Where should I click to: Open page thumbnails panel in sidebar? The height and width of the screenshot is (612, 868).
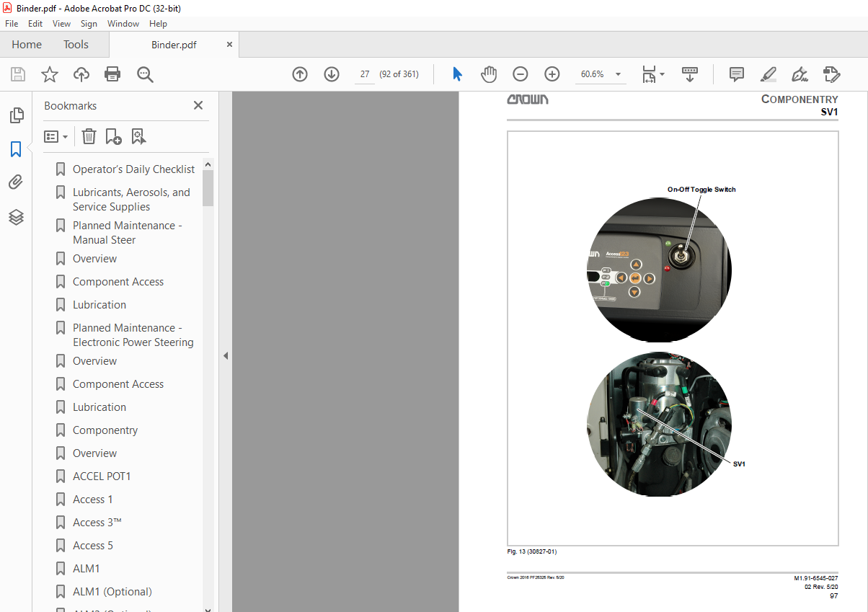tap(16, 115)
